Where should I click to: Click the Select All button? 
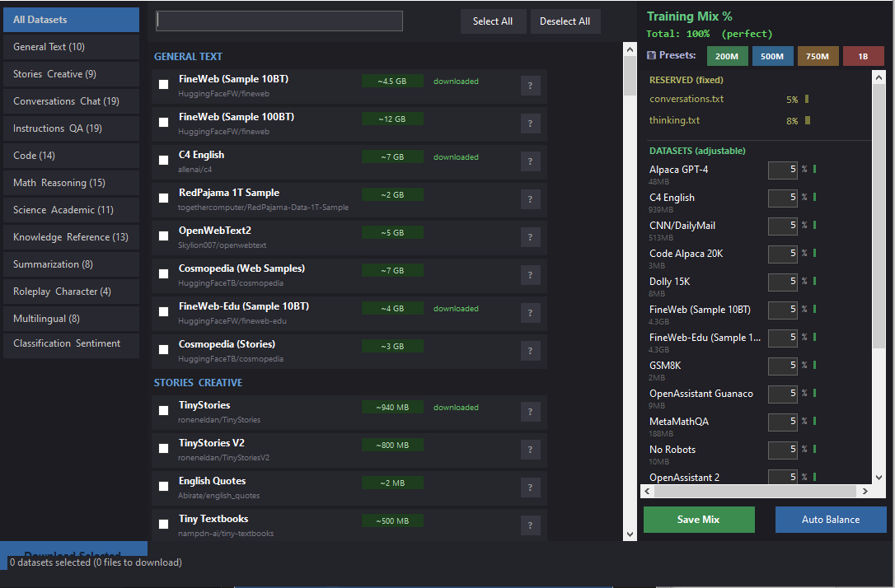coord(493,21)
